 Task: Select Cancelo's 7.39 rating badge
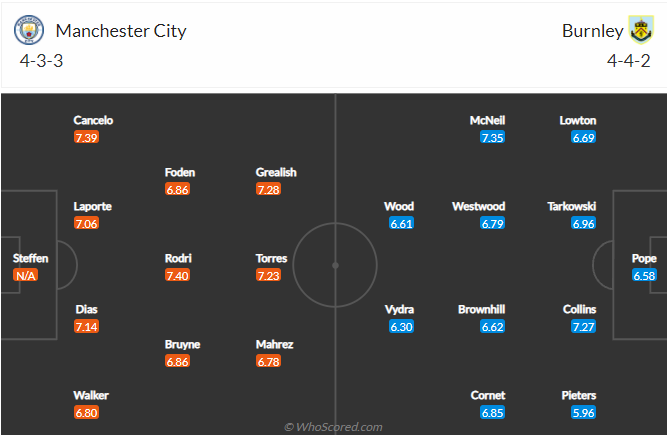pyautogui.click(x=86, y=137)
